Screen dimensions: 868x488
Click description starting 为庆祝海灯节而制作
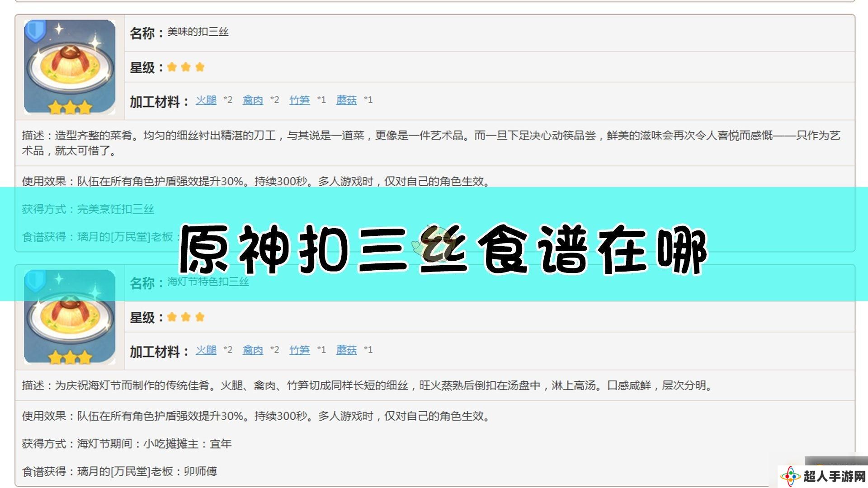pos(368,385)
